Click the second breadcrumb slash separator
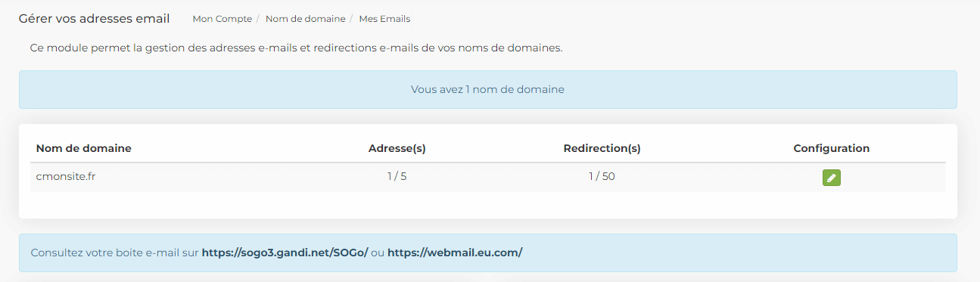 [x=352, y=19]
